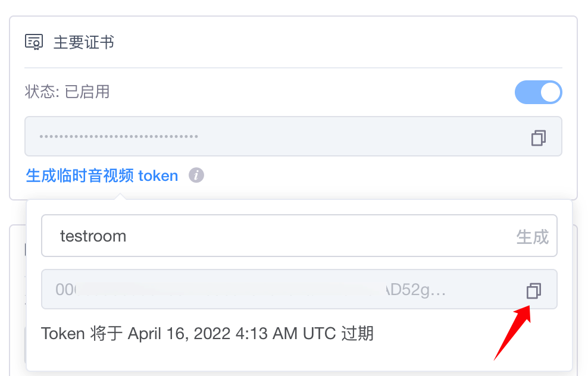Click the popover caret under the token link
The width and height of the screenshot is (588, 376).
[x=120, y=196]
